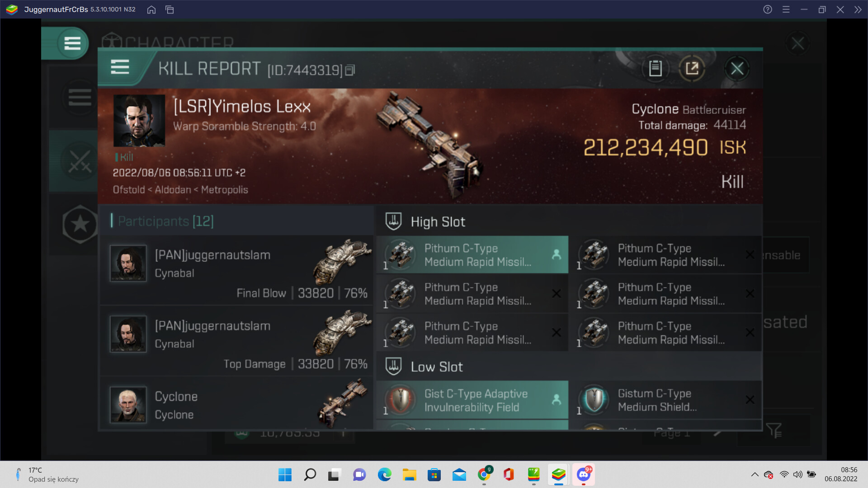Open Yimelos Lexx character portrait
Screen dimensions: 868x488
[139, 120]
